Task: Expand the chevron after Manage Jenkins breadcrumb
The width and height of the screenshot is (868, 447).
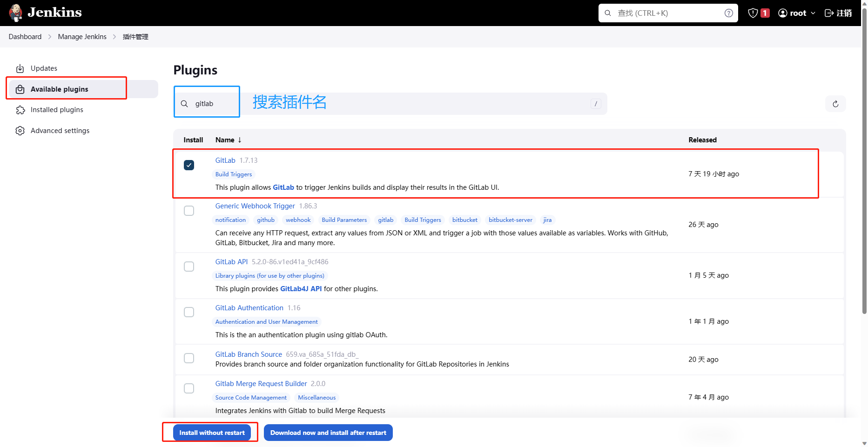Action: point(114,37)
